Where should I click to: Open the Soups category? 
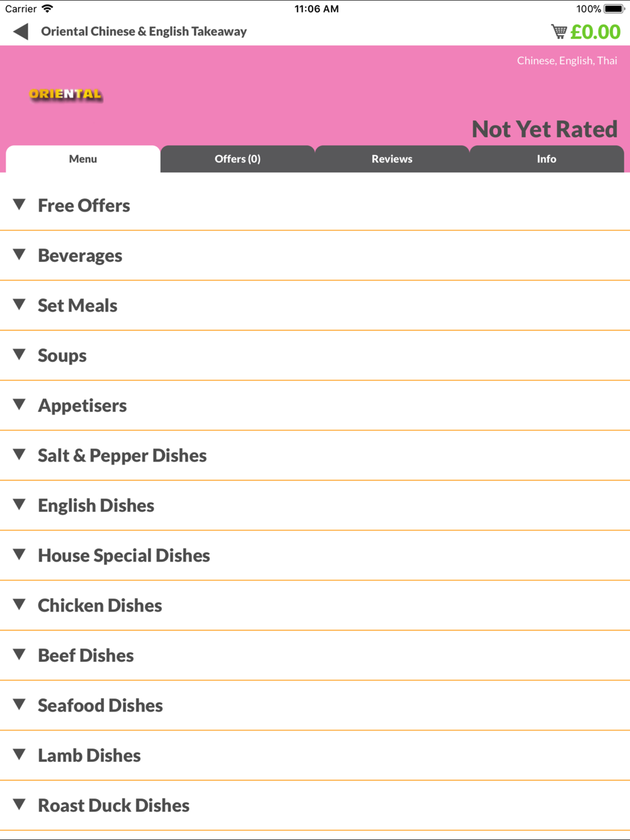point(315,356)
